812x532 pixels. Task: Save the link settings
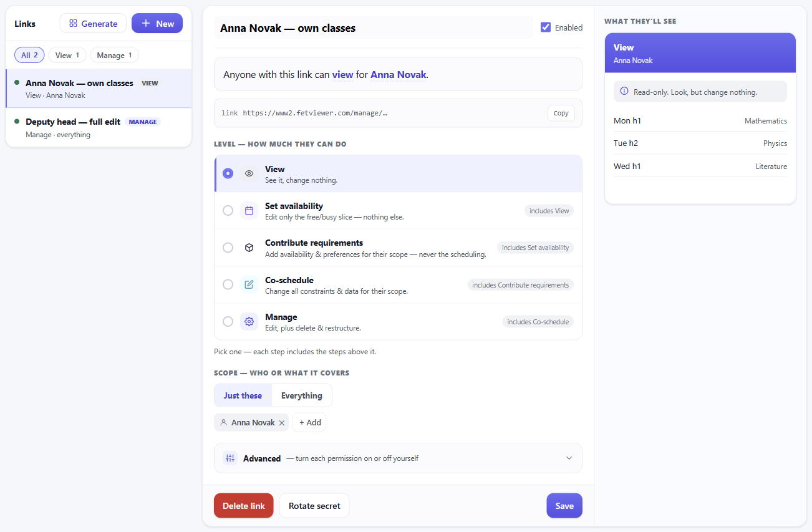point(564,506)
